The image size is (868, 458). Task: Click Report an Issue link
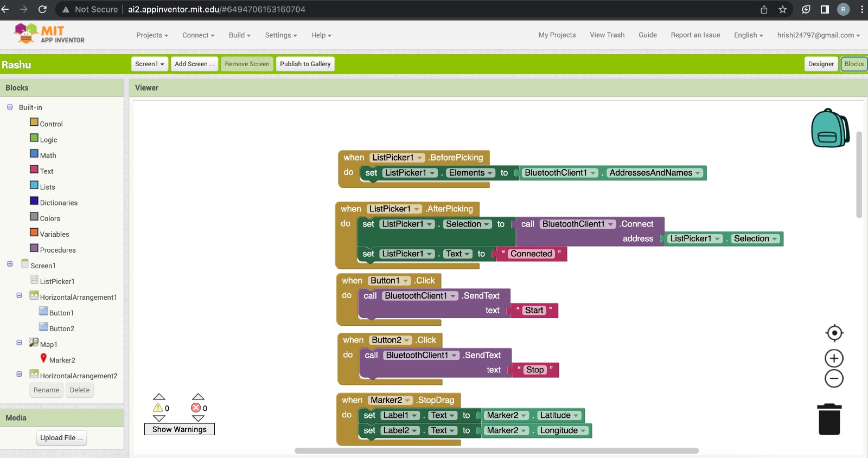[695, 35]
